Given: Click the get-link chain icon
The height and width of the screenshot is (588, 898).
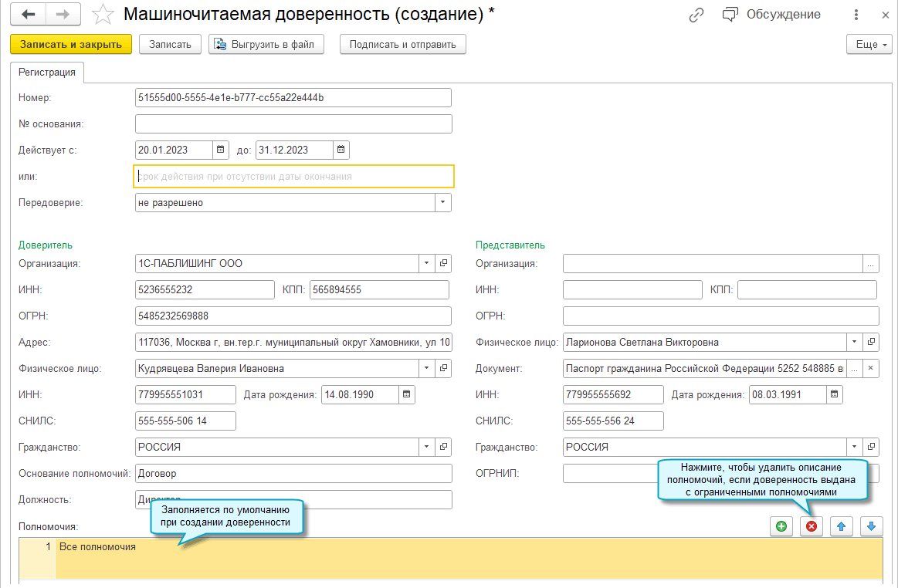Looking at the screenshot, I should click(x=696, y=14).
